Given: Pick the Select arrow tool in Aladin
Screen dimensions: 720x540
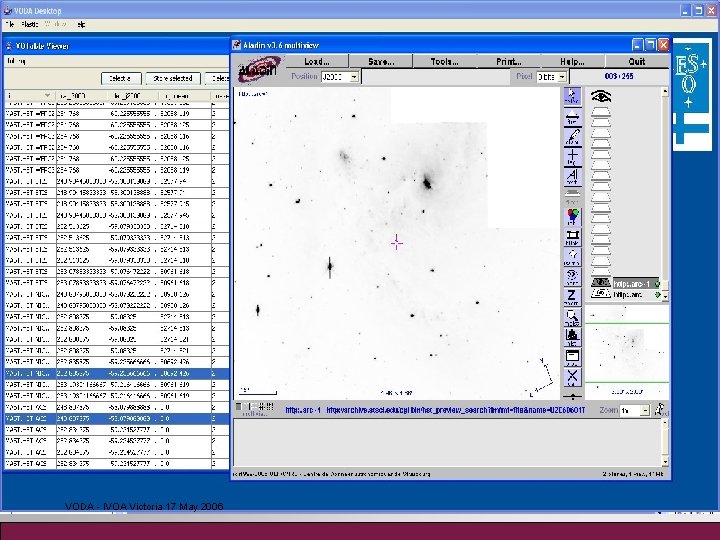Looking at the screenshot, I should (572, 96).
